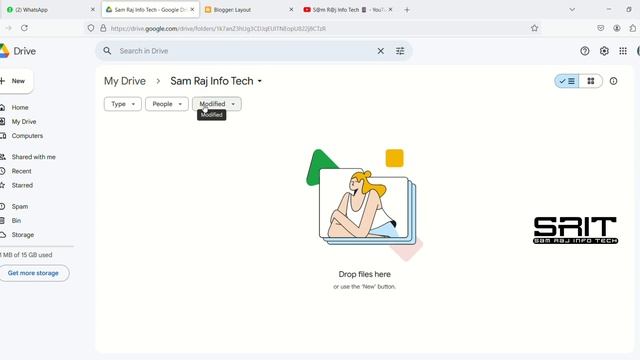Reload the current page
Image resolution: width=640 pixels, height=360 pixels.
click(x=24, y=28)
